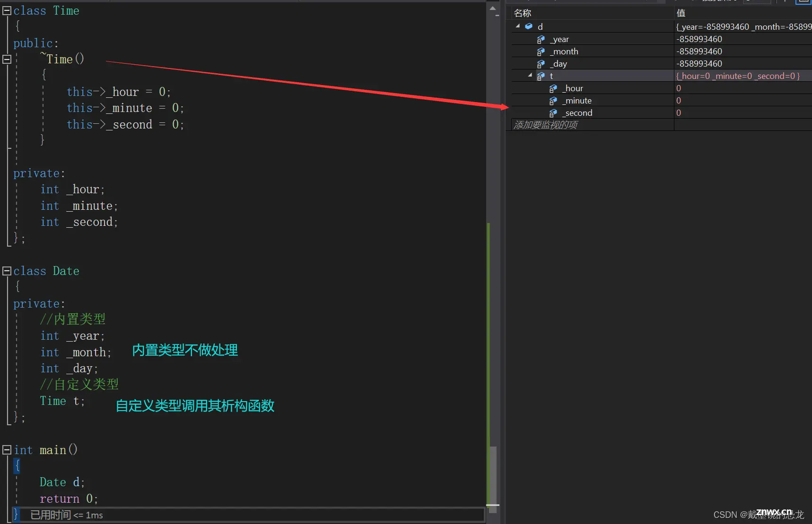The image size is (812, 524).
Task: Click the _month value -858993460
Action: (699, 52)
